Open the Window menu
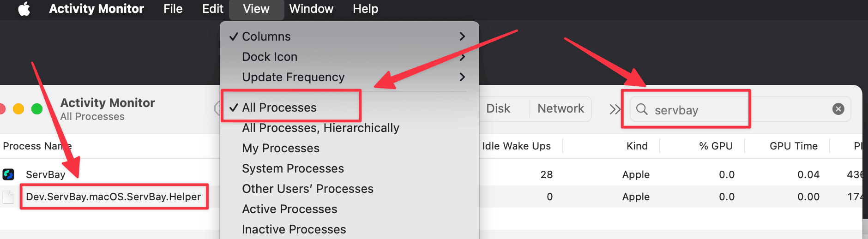The width and height of the screenshot is (868, 239). 311,9
